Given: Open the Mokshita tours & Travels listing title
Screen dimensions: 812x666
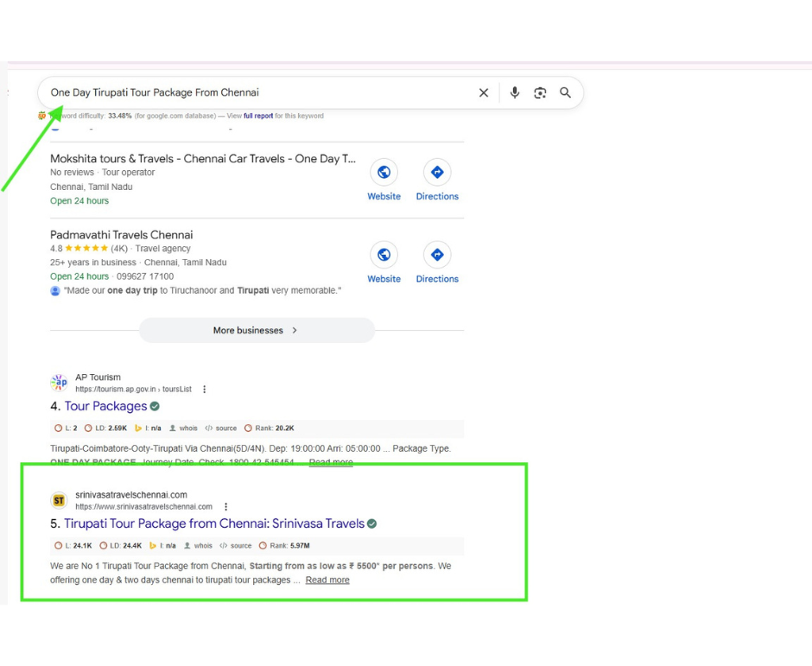Looking at the screenshot, I should point(203,159).
